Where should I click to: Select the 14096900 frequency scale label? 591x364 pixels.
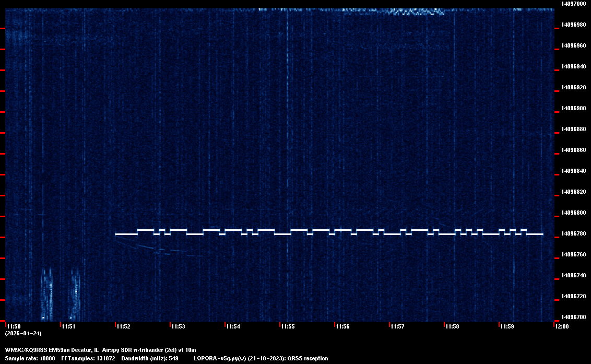point(573,108)
